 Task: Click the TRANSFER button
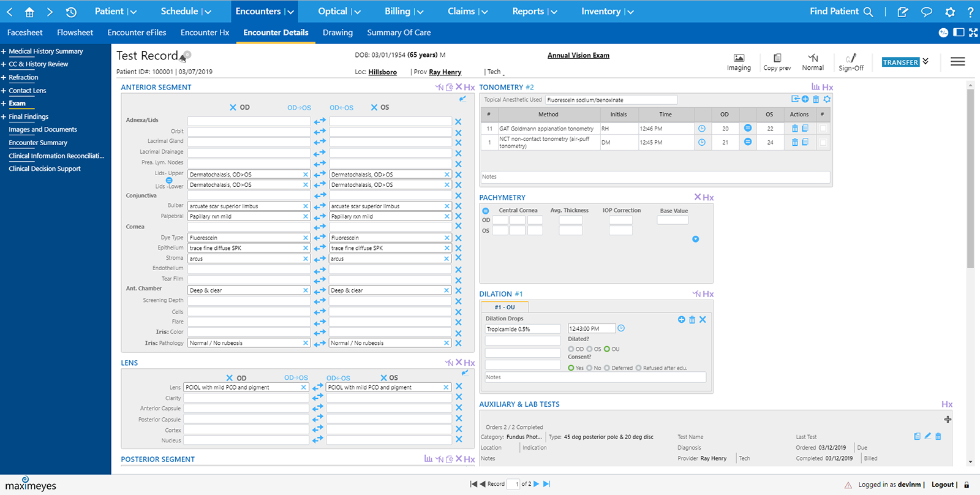900,62
